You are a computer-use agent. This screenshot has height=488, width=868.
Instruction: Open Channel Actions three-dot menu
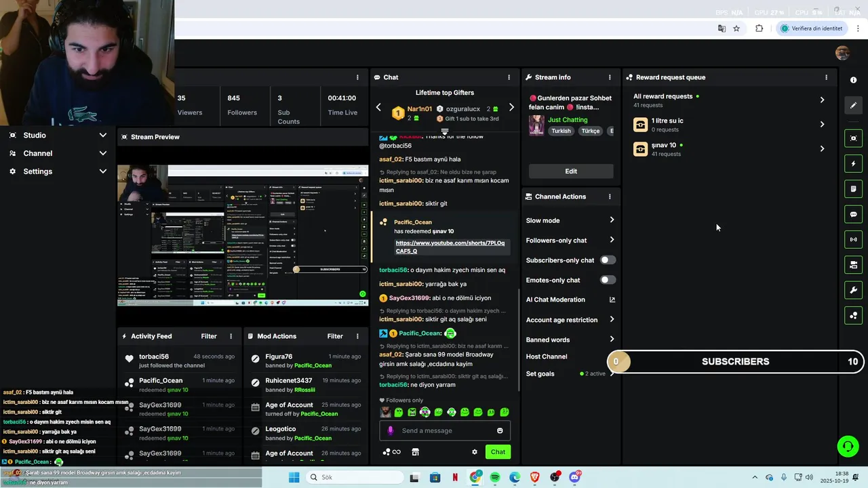pyautogui.click(x=610, y=197)
